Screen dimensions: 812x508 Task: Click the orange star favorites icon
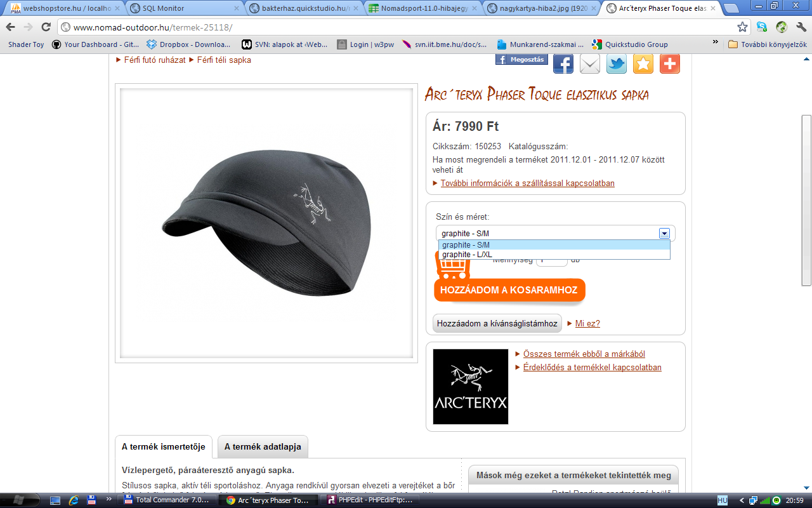643,64
